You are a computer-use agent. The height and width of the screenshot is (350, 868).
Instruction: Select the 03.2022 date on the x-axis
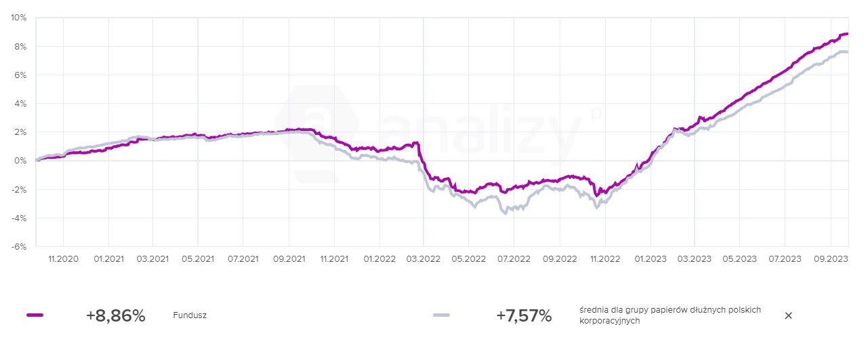click(x=423, y=258)
